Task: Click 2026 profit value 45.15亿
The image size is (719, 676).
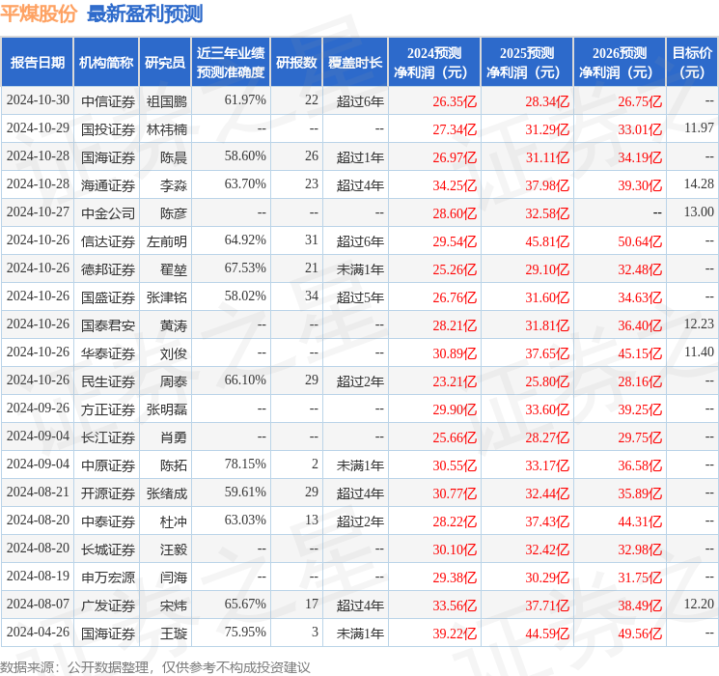Action: (640, 353)
